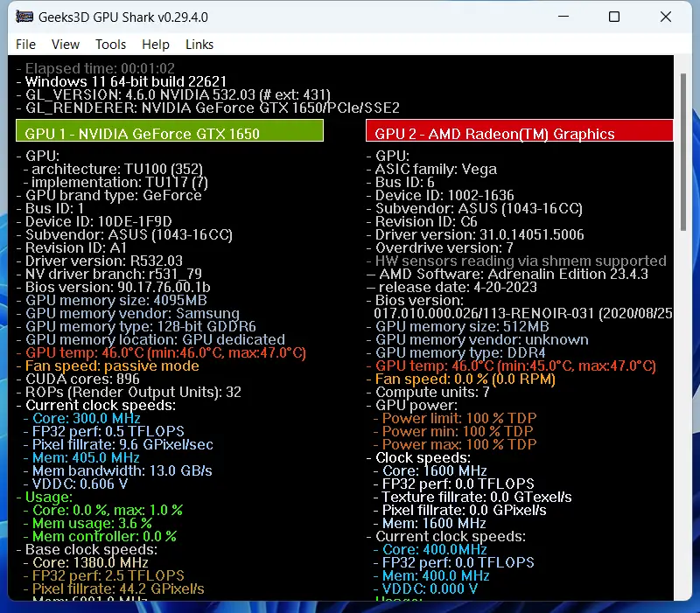700x613 pixels.
Task: Select the green GPU 1 NVIDIA GeForce GTX 1650 header
Action: [x=170, y=130]
